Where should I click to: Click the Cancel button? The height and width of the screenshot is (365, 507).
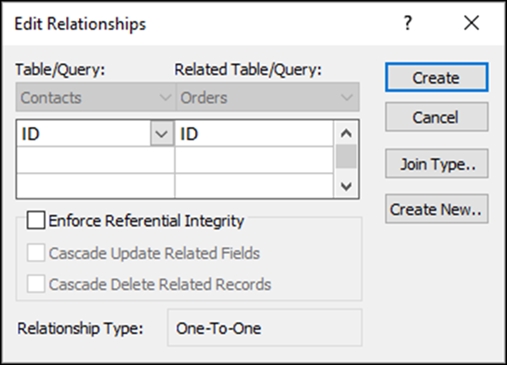coord(437,117)
